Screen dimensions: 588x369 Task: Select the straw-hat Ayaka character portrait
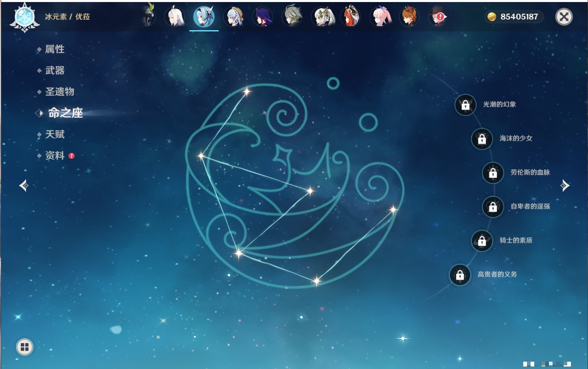[234, 17]
